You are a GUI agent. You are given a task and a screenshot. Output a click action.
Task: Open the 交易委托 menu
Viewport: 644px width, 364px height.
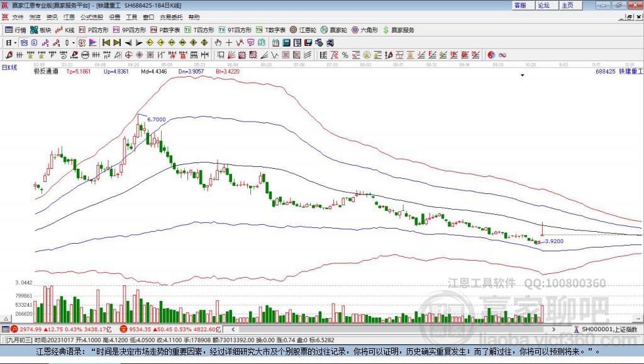[x=171, y=17]
